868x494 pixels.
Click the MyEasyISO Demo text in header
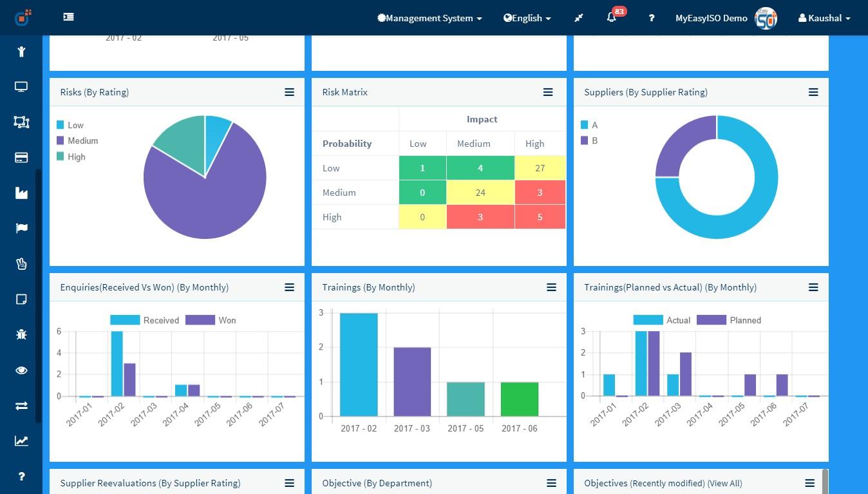(x=712, y=18)
